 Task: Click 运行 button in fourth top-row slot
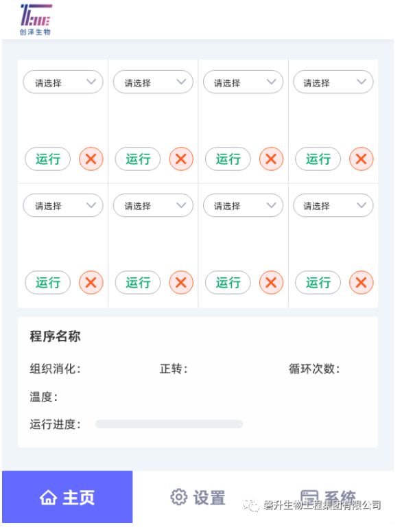coord(318,159)
